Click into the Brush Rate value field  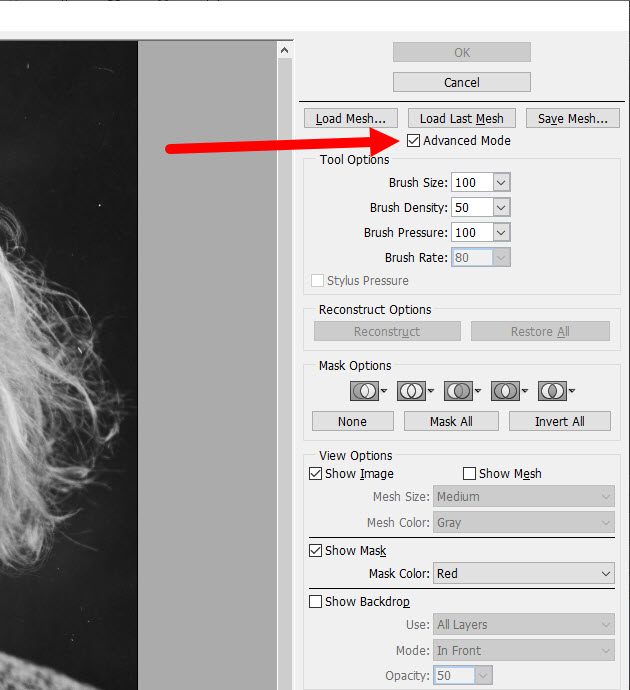click(x=472, y=257)
